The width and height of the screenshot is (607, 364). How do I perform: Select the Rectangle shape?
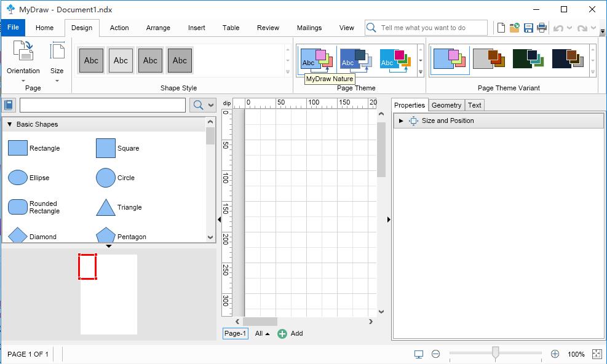(34, 148)
